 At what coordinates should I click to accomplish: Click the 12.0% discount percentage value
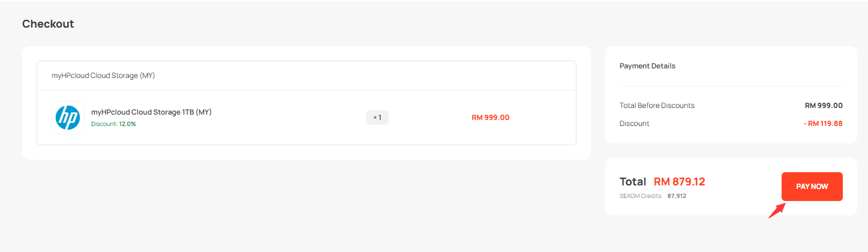click(x=127, y=124)
